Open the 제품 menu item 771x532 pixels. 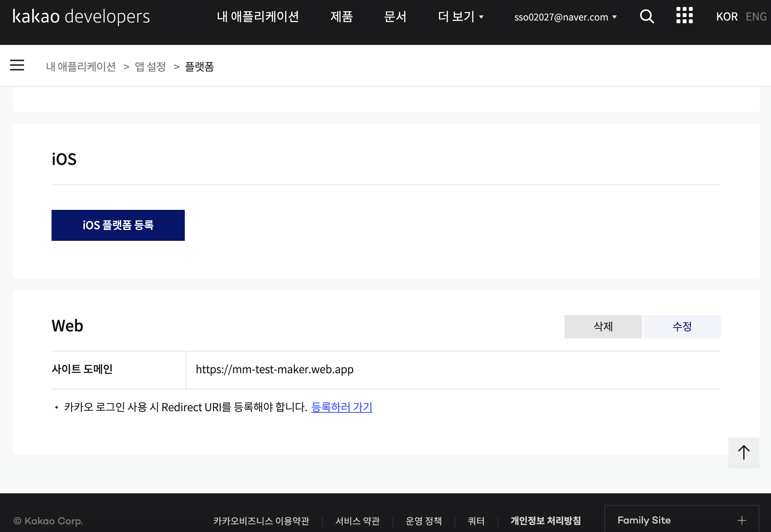pyautogui.click(x=341, y=17)
